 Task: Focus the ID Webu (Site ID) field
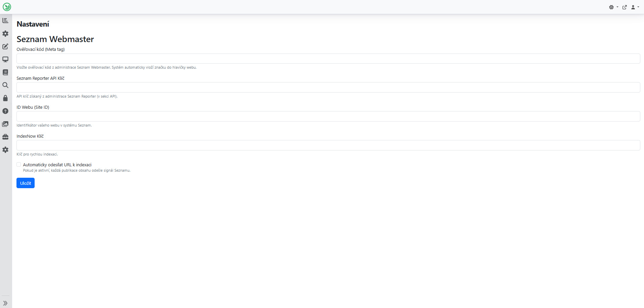(x=328, y=116)
